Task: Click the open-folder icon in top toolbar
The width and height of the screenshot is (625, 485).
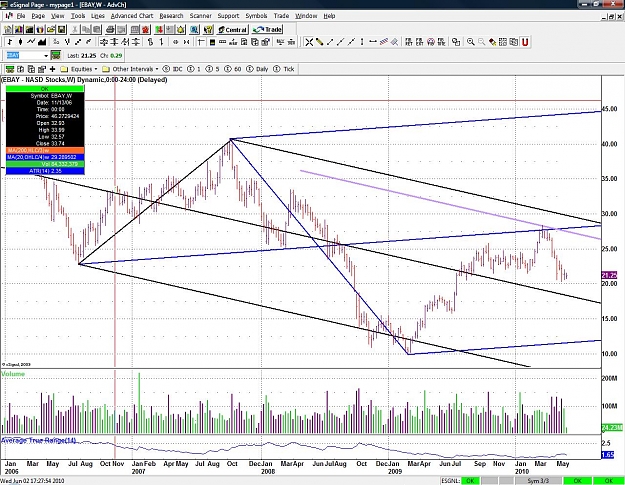Action: tap(51, 29)
